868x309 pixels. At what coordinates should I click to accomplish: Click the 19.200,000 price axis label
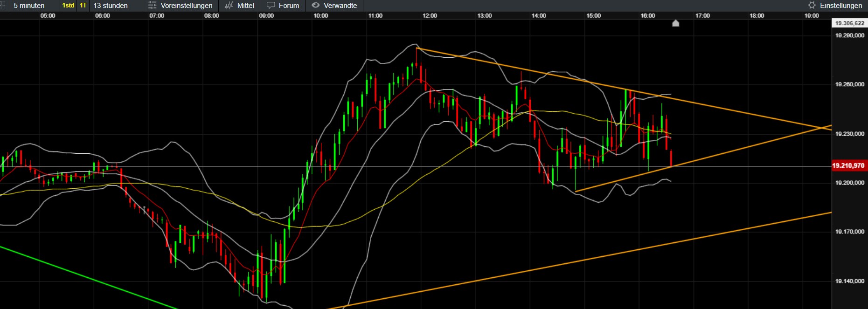coord(850,183)
